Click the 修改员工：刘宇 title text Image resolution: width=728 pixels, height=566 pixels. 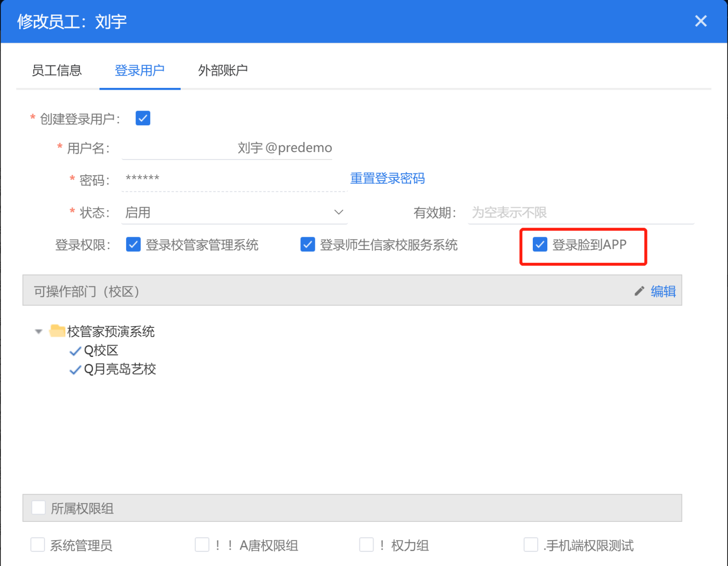tap(72, 21)
